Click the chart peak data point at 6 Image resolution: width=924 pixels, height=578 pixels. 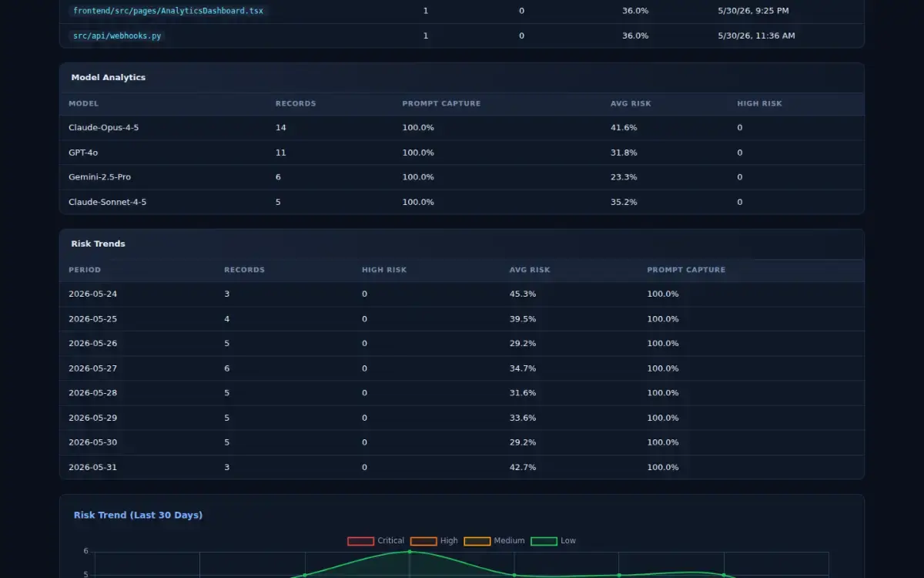pos(410,552)
